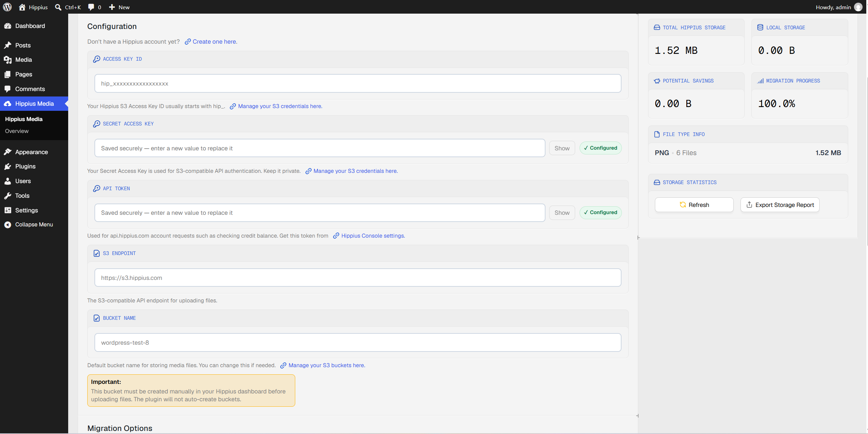Click the WordPress logo icon
The image size is (868, 434).
click(7, 7)
